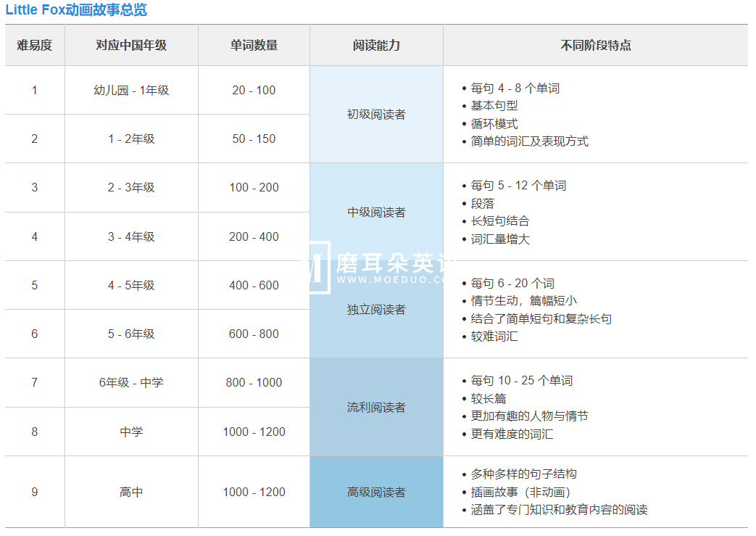The width and height of the screenshot is (756, 536).
Task: Select the 对应中国年级 column header
Action: 132,45
